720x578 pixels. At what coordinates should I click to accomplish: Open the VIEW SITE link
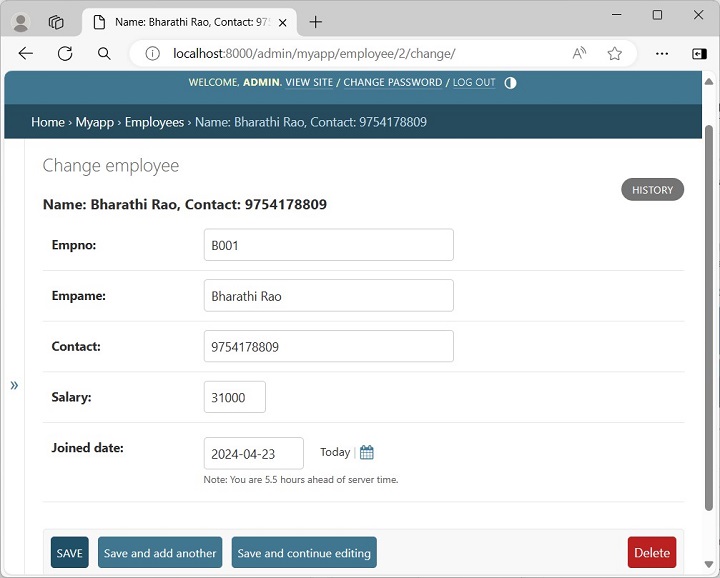[309, 83]
